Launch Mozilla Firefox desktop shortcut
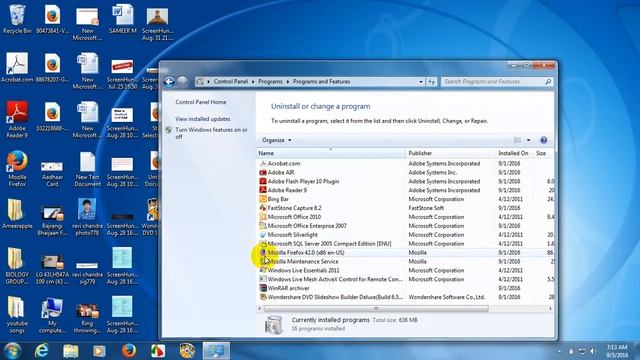 [x=17, y=169]
